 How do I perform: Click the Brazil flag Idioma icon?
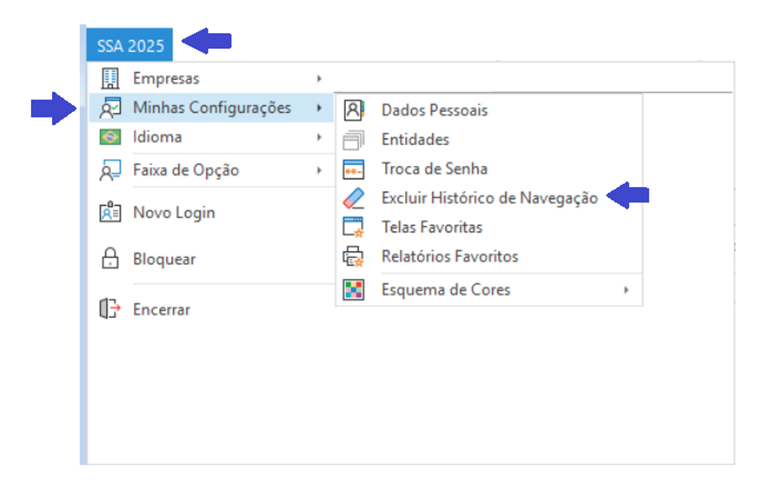tap(110, 137)
